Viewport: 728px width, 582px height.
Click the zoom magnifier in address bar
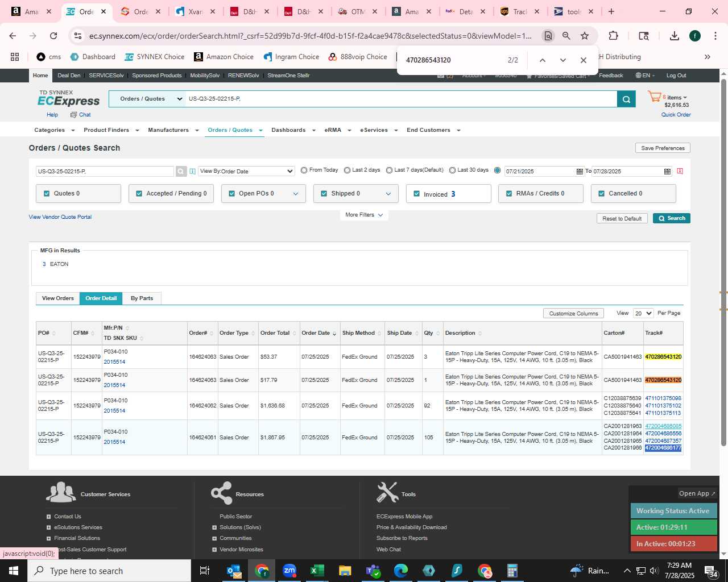tap(566, 36)
